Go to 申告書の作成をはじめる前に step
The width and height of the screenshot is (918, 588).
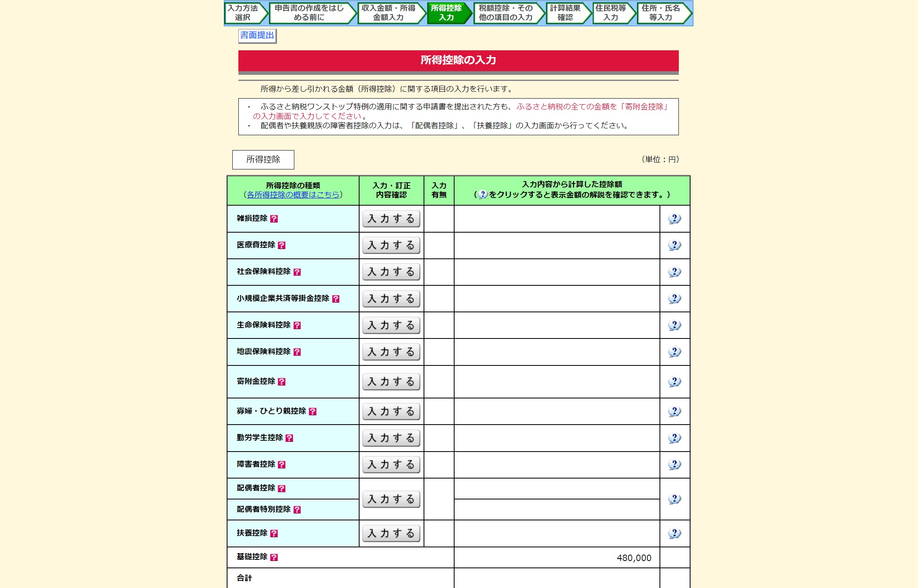click(x=312, y=13)
